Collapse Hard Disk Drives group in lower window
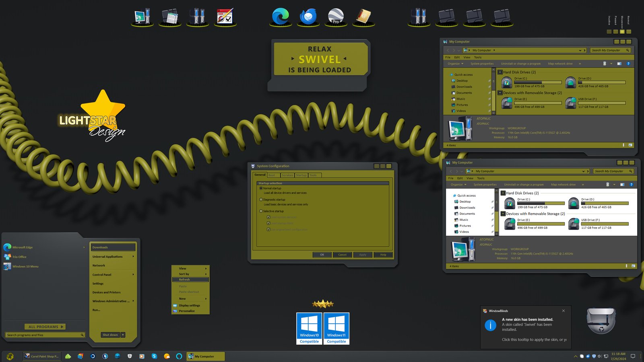The image size is (644, 362). 503,193
